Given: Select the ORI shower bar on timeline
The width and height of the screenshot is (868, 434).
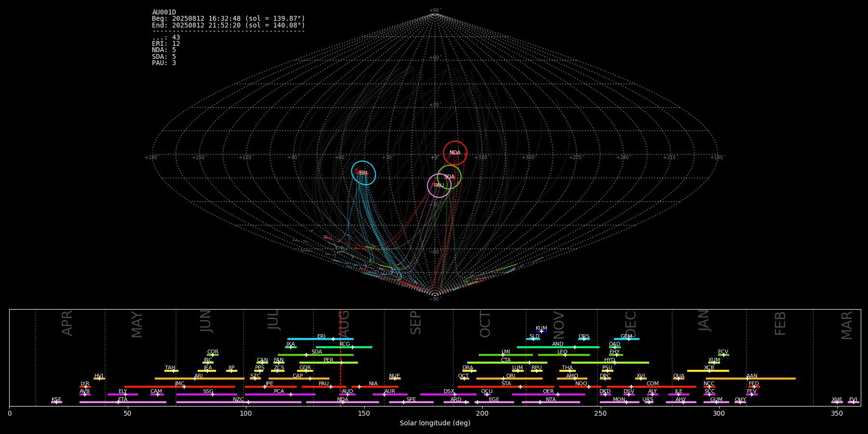Looking at the screenshot, I should (x=509, y=379).
